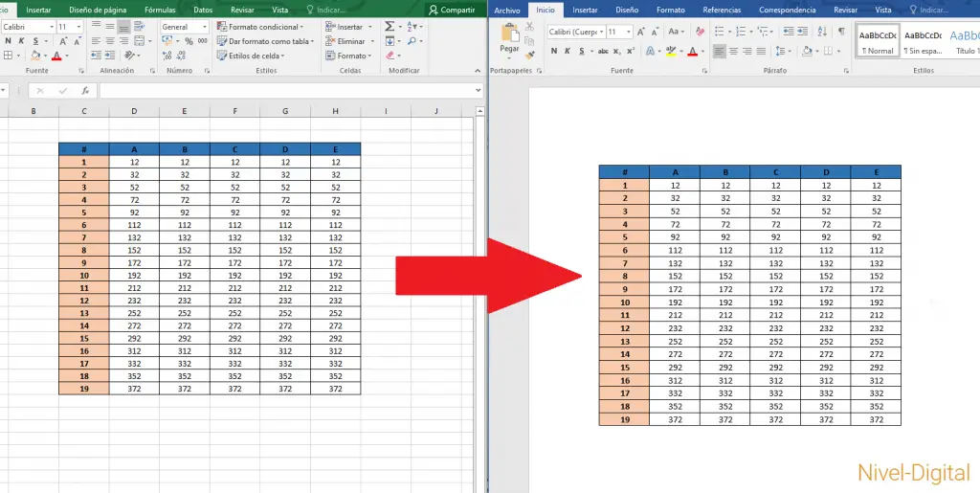Click Excel Insertar cells button

[x=349, y=27]
